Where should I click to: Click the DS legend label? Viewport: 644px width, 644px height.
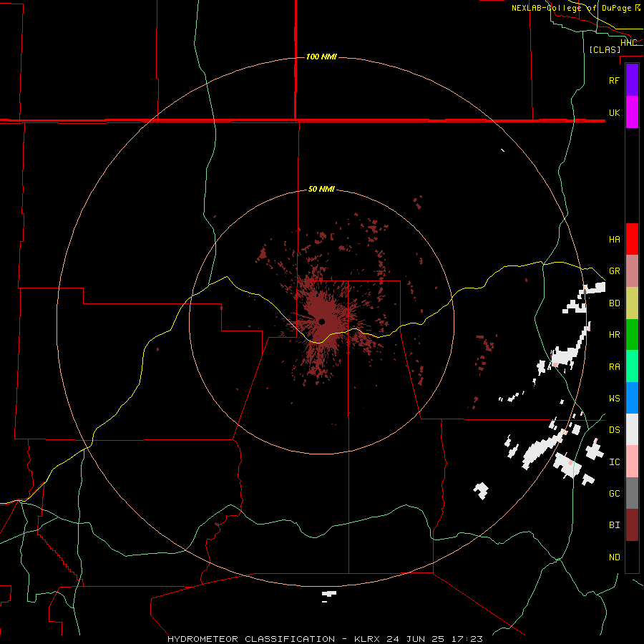click(614, 430)
